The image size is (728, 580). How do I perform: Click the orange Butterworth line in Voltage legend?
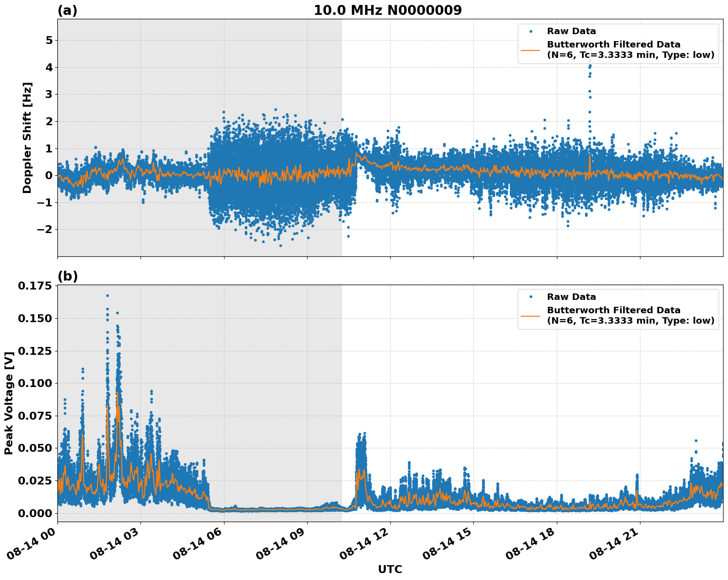[531, 316]
